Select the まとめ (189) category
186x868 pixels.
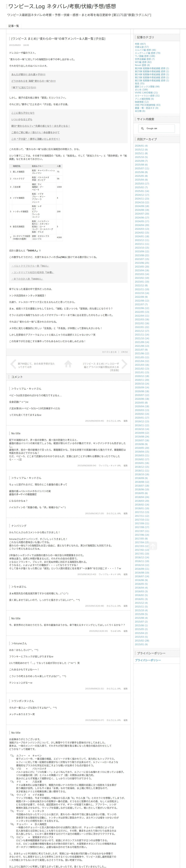tap(141, 90)
